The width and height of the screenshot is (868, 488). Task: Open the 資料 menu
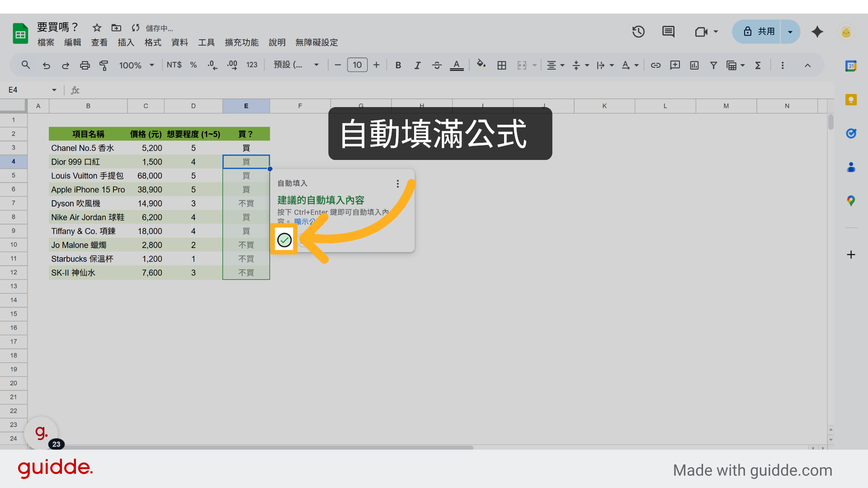point(179,42)
